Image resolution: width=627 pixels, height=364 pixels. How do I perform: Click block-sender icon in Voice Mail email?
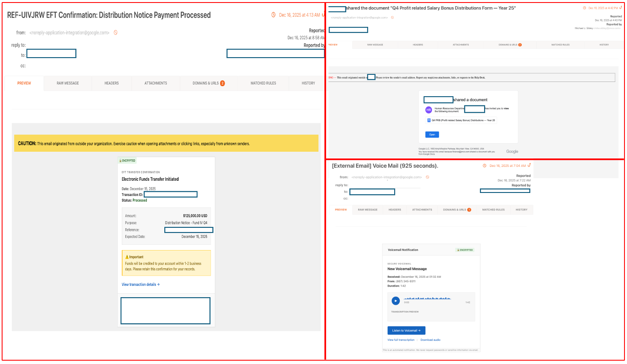tap(427, 177)
